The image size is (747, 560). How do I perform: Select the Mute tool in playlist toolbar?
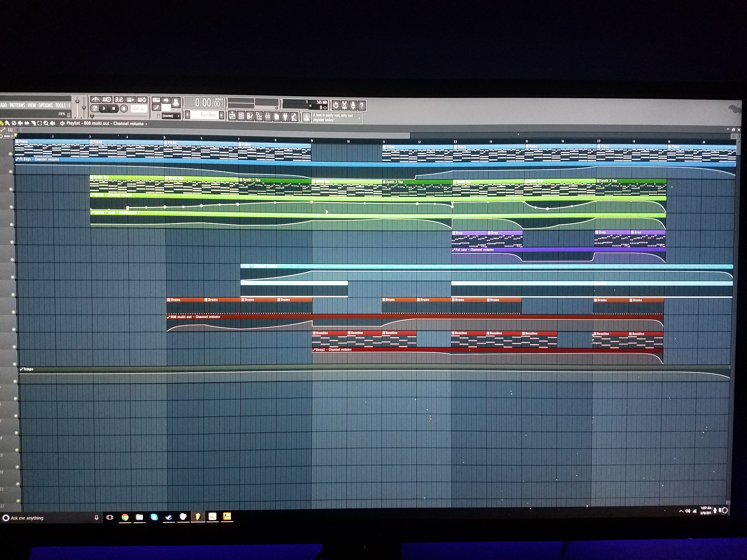20,123
